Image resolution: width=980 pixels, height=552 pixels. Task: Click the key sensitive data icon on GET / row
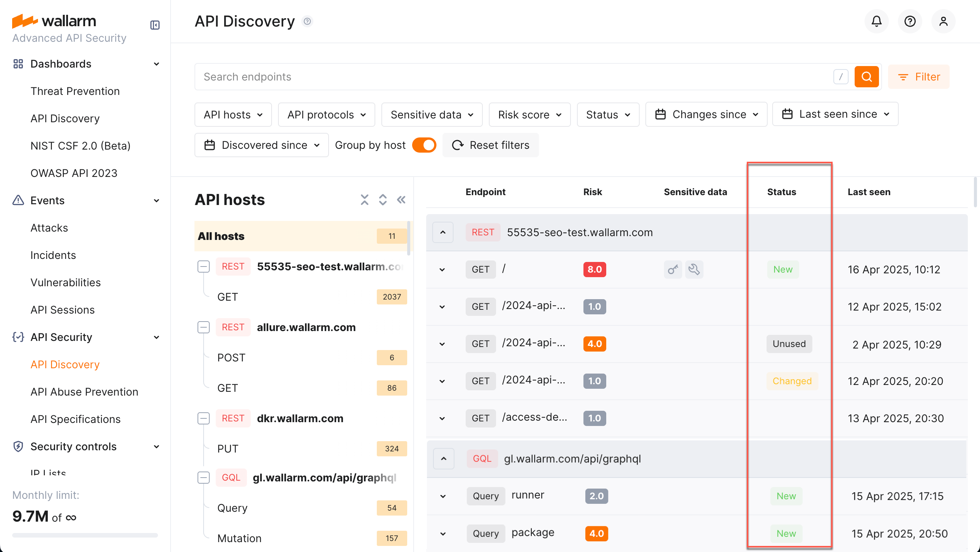tap(672, 269)
